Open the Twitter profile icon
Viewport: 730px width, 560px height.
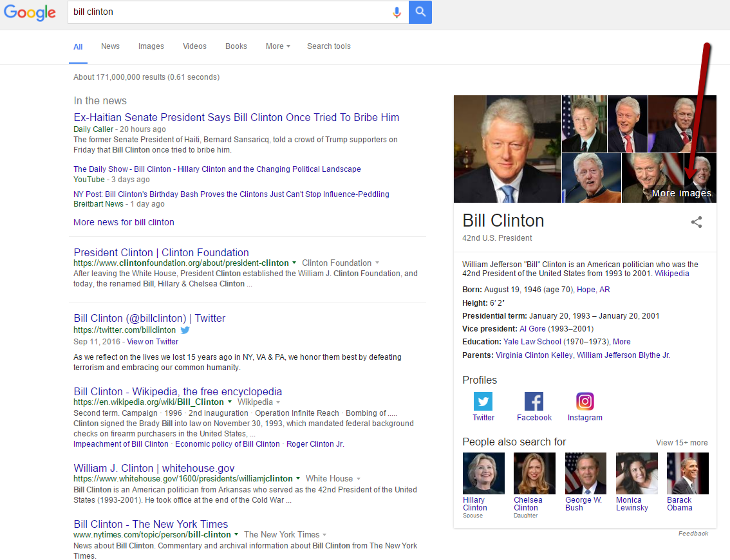(483, 402)
